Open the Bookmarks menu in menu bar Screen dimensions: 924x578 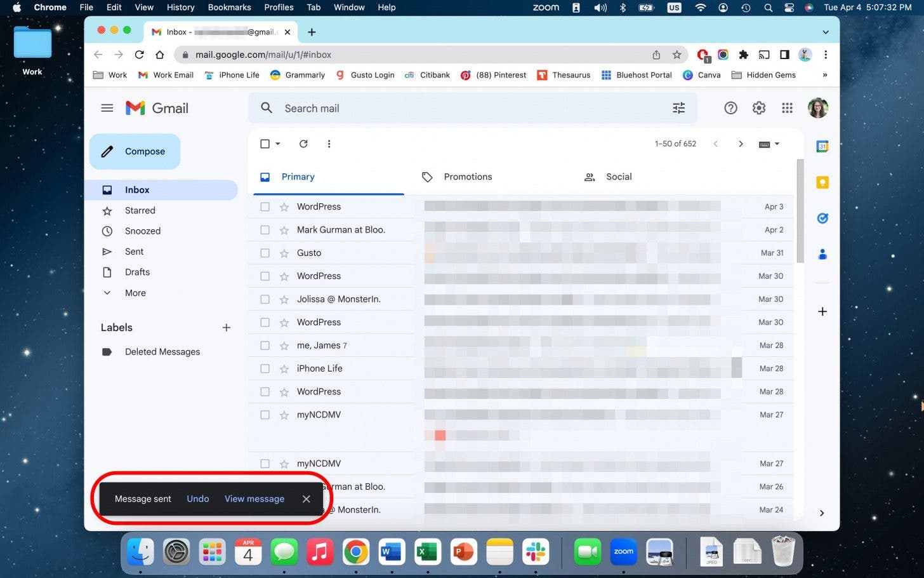coord(229,8)
